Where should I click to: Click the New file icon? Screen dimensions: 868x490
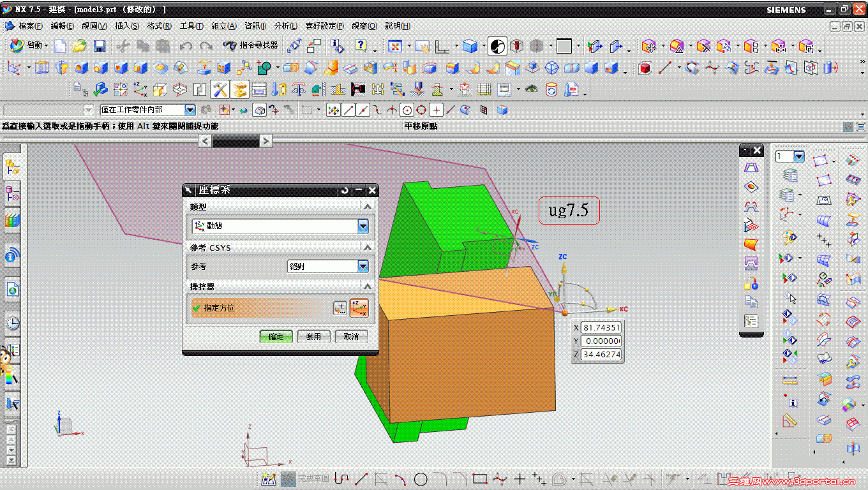pos(60,46)
